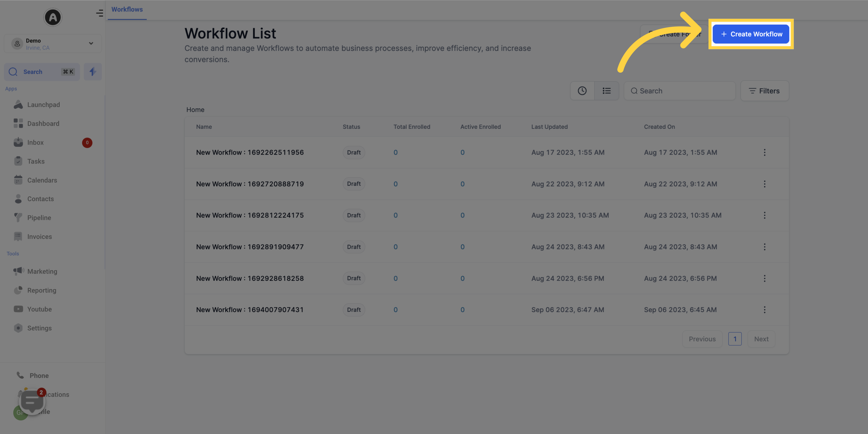Switch to the Workflows tab
Screen dimensions: 868x434
click(x=127, y=9)
